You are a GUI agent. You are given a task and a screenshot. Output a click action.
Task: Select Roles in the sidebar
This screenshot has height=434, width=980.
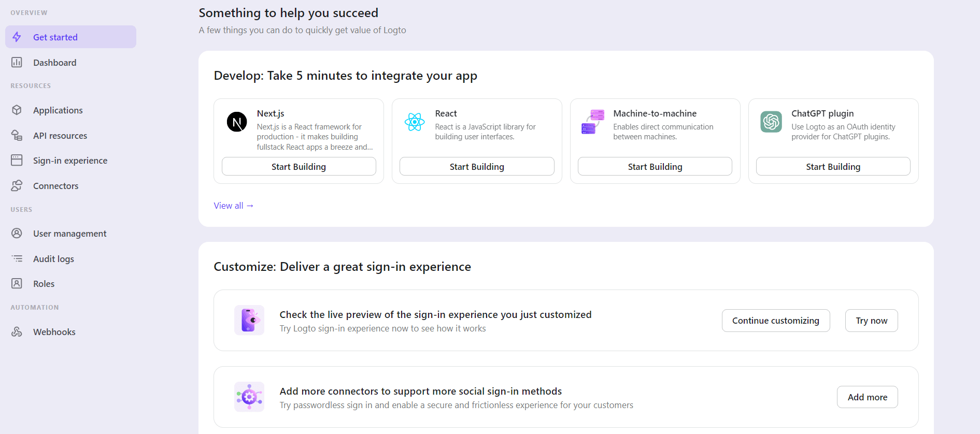70,283
